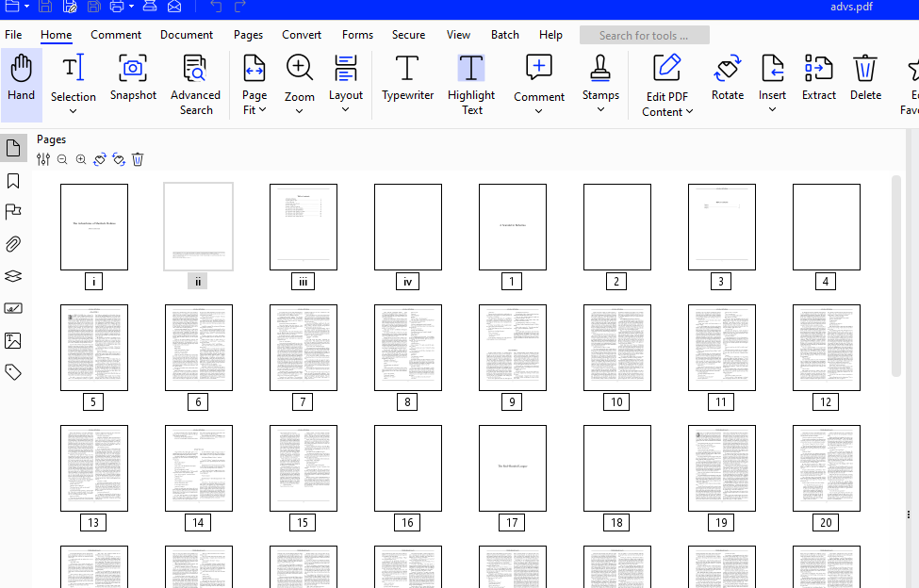
Task: Expand the Insert dropdown chevron
Action: coord(772,109)
